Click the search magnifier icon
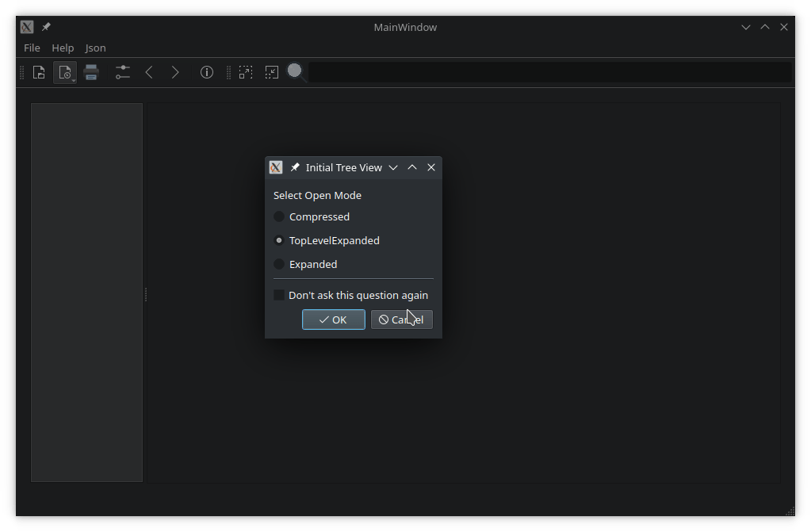 pos(295,71)
